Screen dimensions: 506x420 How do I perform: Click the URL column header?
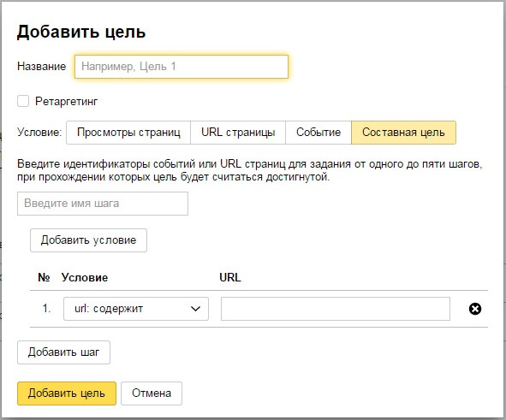[230, 277]
